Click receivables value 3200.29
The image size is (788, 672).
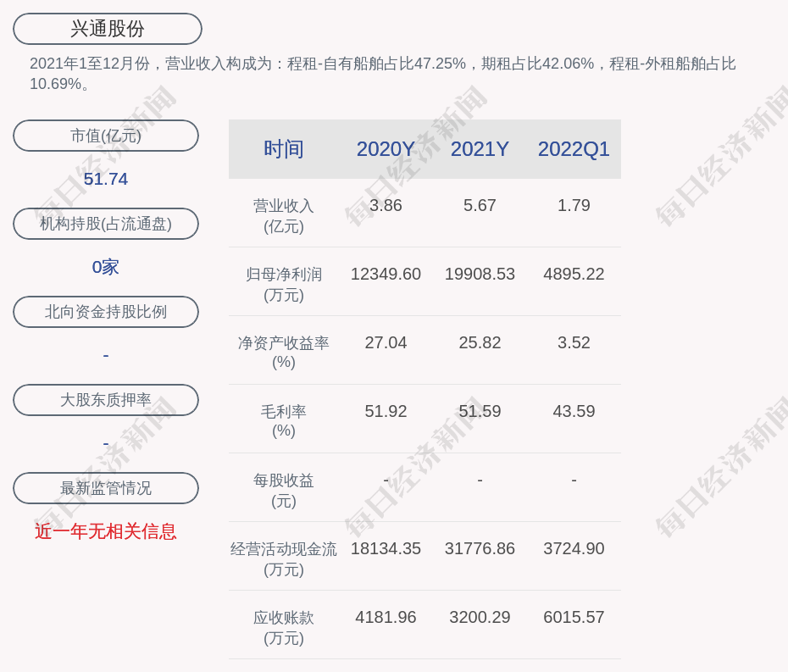480,617
